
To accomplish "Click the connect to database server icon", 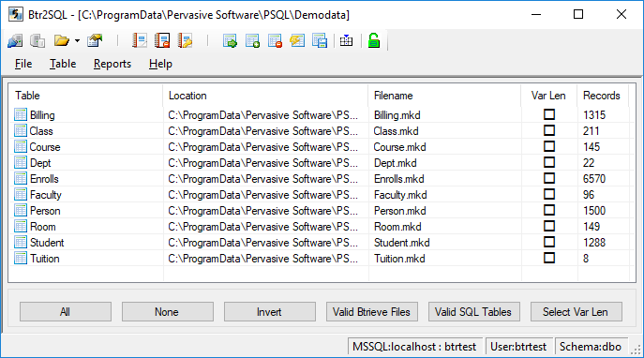I will (15, 40).
